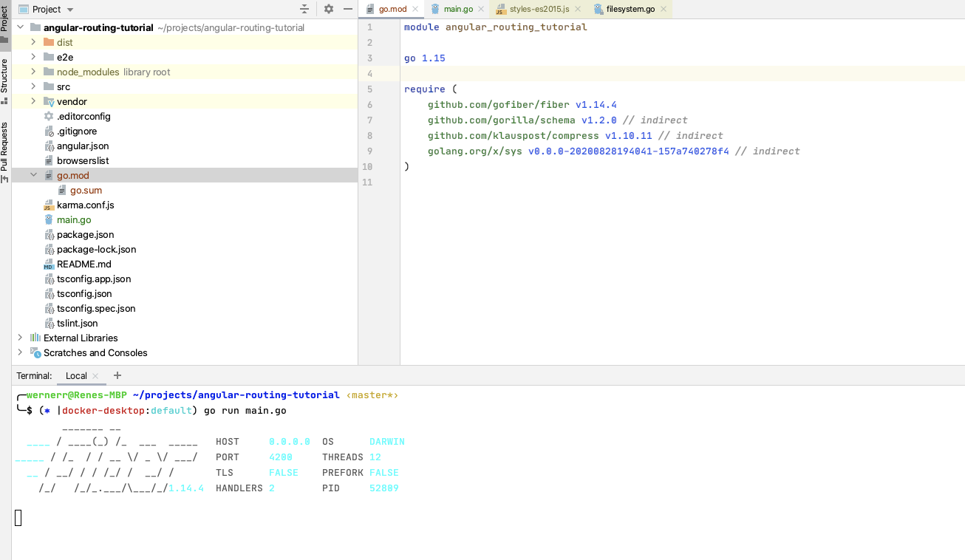This screenshot has height=560, width=965.
Task: Open karma.conf.js via its JS icon
Action: [x=50, y=205]
